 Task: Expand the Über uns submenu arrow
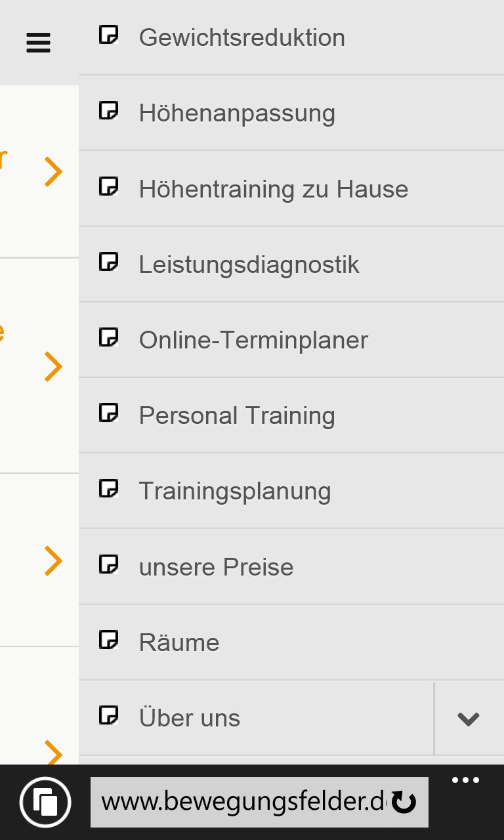469,719
